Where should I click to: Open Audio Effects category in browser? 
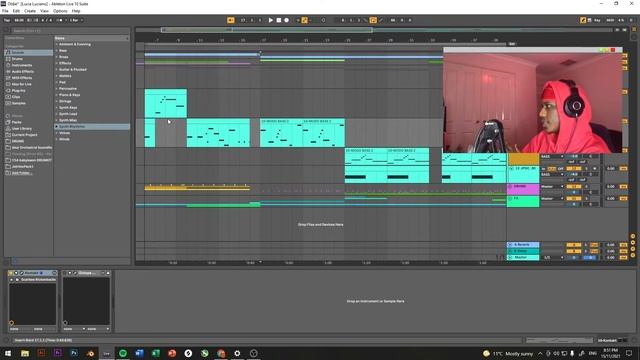(29, 71)
